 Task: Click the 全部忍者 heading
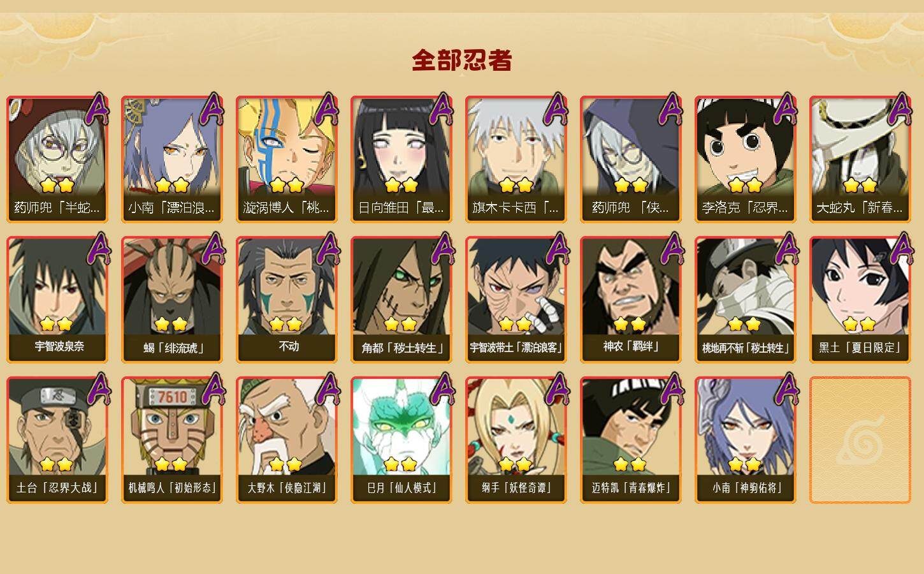click(x=462, y=61)
